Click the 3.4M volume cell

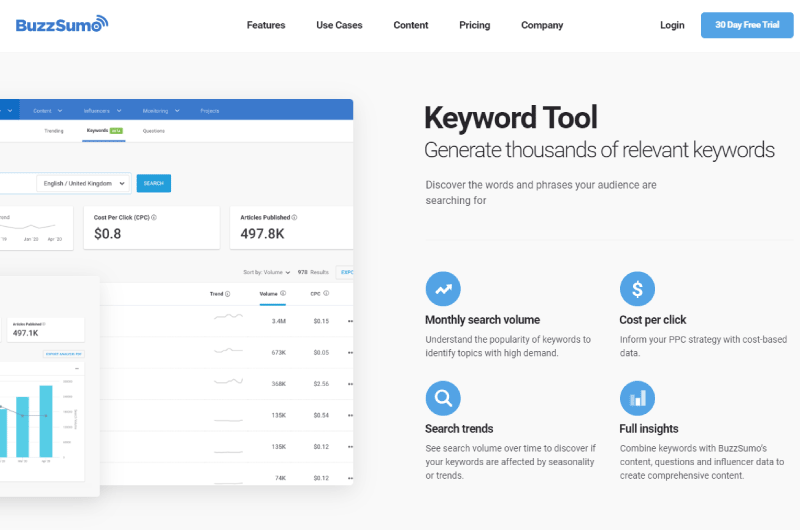(x=279, y=321)
